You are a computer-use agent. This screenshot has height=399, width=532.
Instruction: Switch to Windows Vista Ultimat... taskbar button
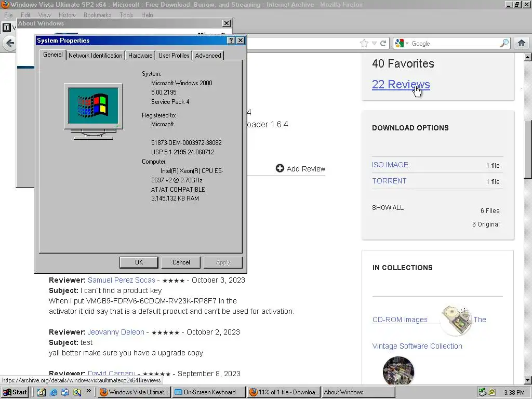click(x=135, y=392)
